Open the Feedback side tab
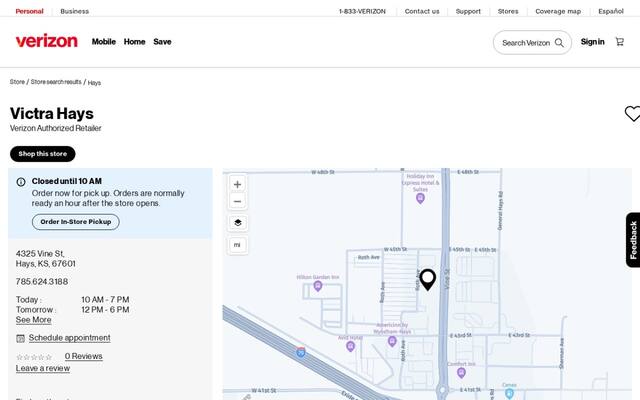The image size is (640, 400). pyautogui.click(x=633, y=240)
